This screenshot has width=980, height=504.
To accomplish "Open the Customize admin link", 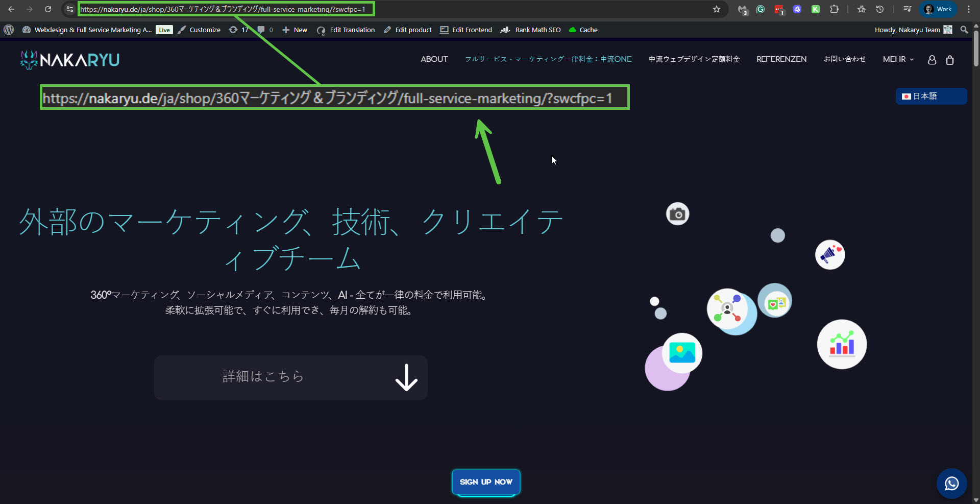I will 199,30.
